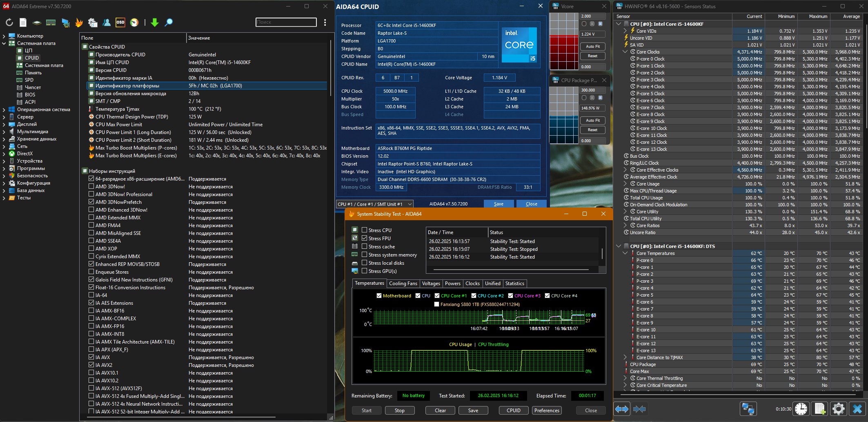Screen dimensions: 868x422
Task: Click the Поиск search field
Action: click(286, 22)
